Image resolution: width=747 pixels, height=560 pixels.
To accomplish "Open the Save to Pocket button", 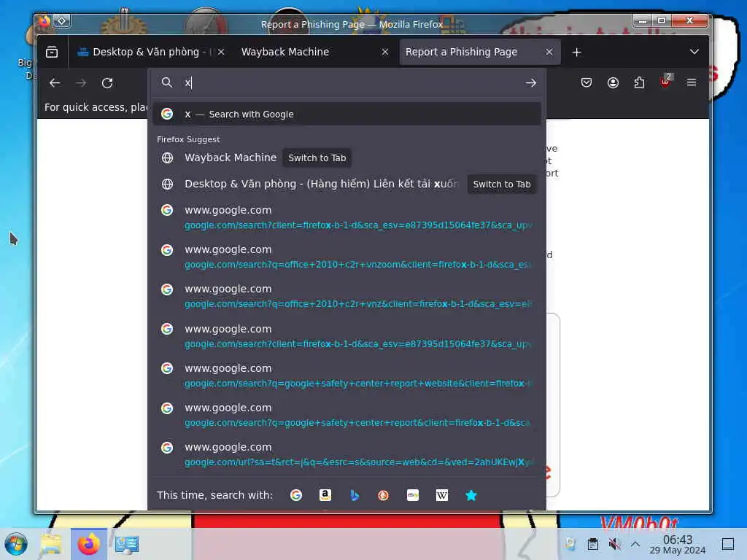I will point(587,83).
